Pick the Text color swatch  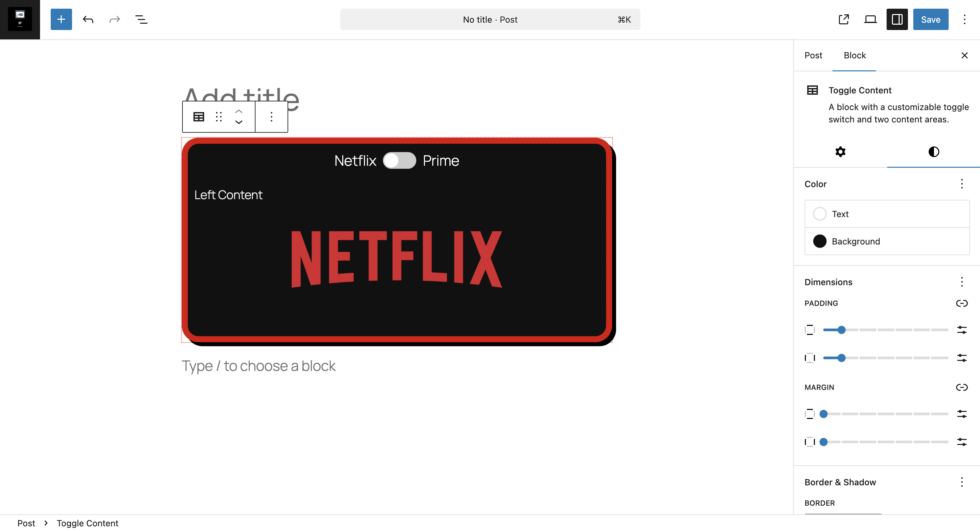pos(887,214)
